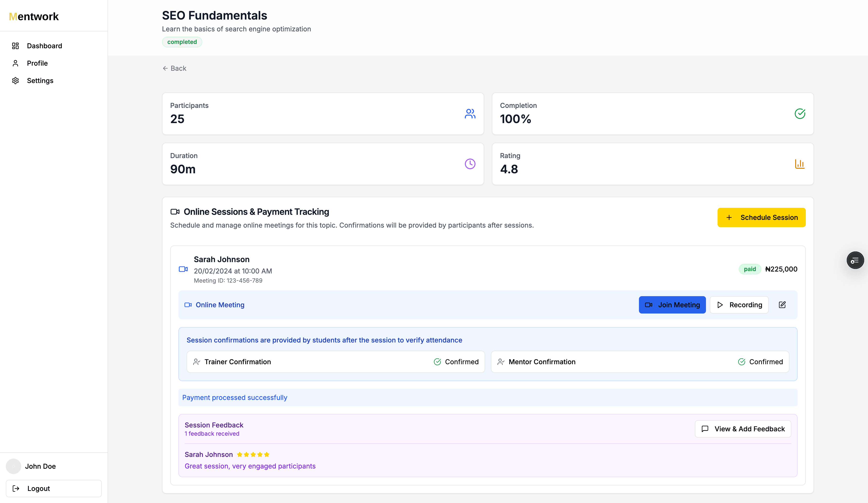
Task: Open Dashboard from the sidebar
Action: click(44, 46)
